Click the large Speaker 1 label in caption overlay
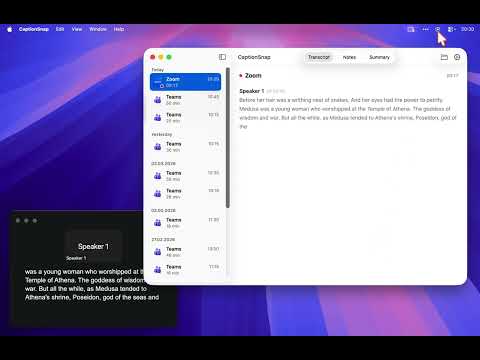The width and height of the screenshot is (480, 360). 93,246
